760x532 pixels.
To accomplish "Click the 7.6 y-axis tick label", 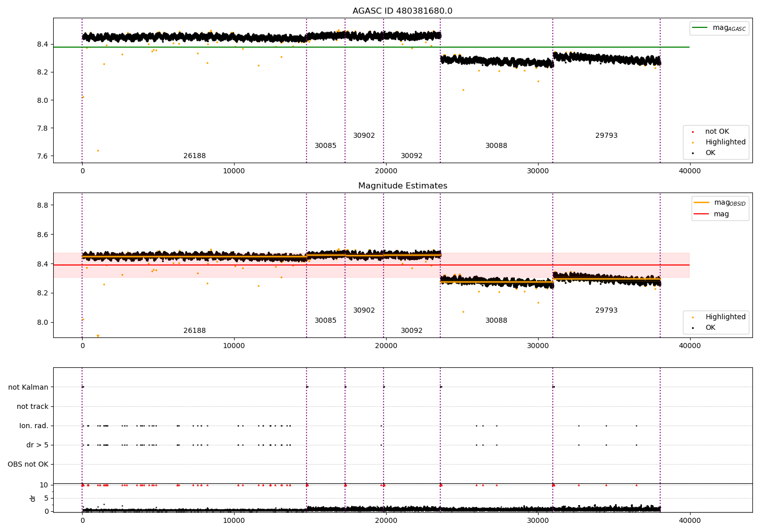I will [x=43, y=156].
